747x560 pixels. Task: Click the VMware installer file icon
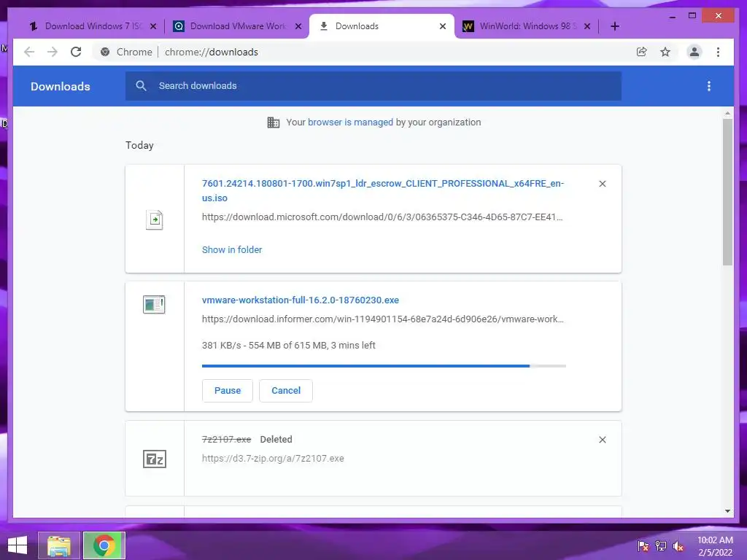click(154, 305)
